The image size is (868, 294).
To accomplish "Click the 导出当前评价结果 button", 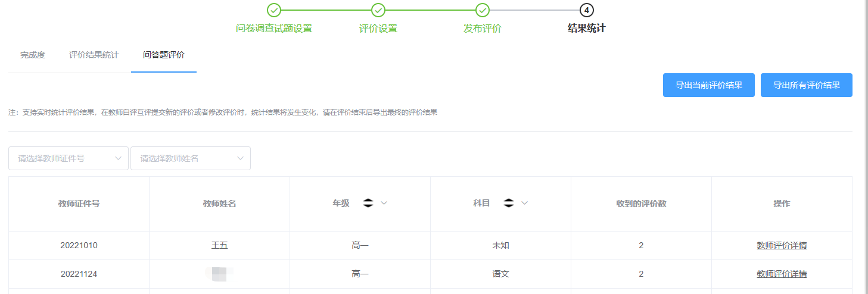I will (x=709, y=85).
